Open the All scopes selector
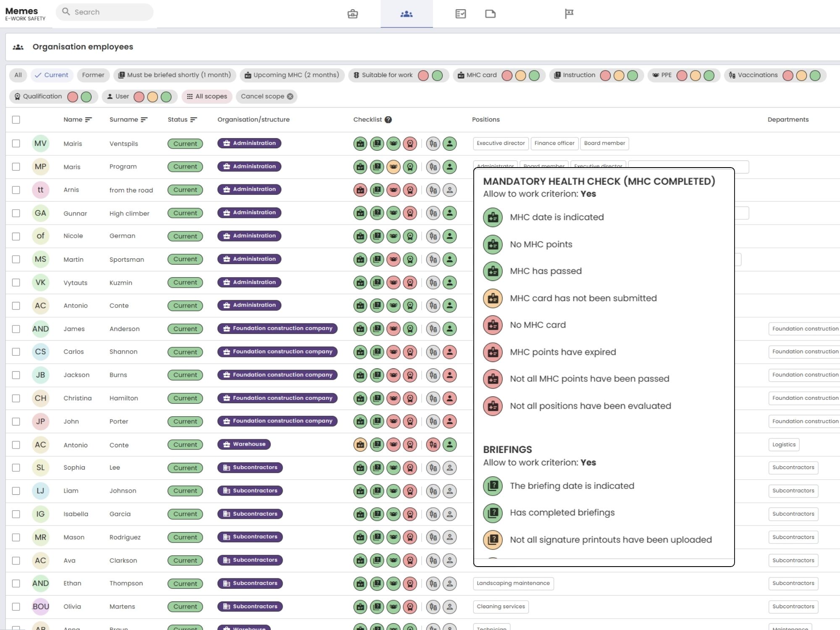Image resolution: width=840 pixels, height=630 pixels. point(207,97)
